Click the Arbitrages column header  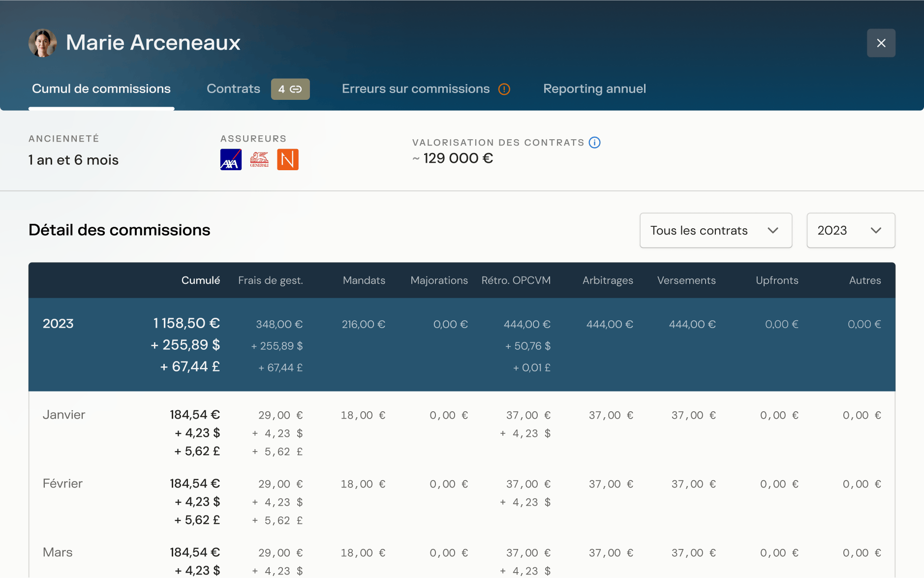click(608, 280)
